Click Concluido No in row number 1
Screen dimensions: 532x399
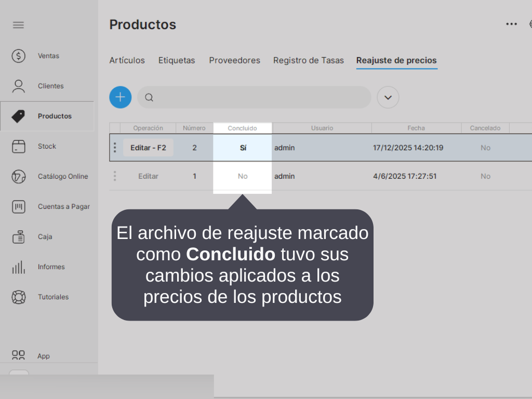click(243, 176)
